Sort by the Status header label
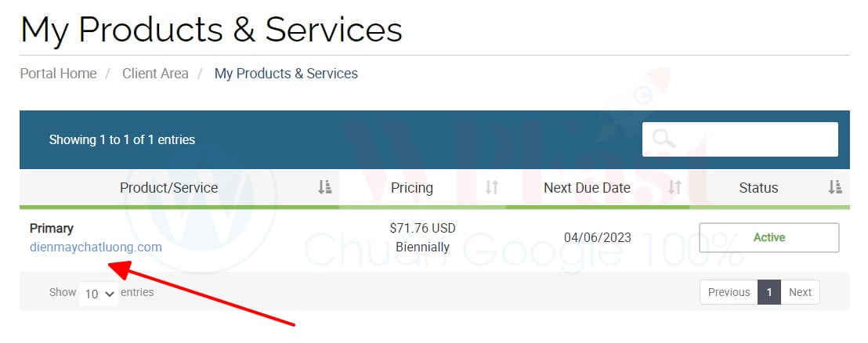 tap(758, 187)
